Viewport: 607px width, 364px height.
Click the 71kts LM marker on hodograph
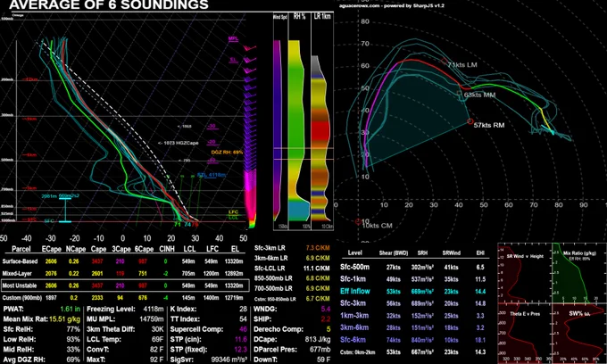tap(444, 61)
